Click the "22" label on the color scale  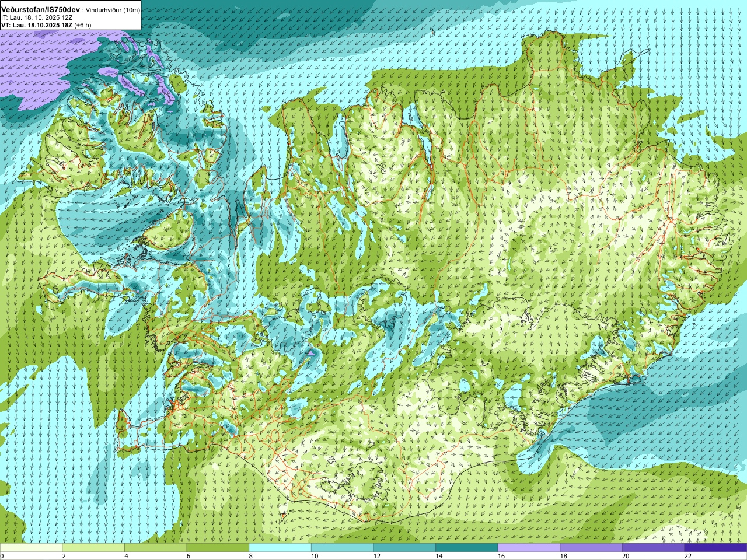click(688, 556)
